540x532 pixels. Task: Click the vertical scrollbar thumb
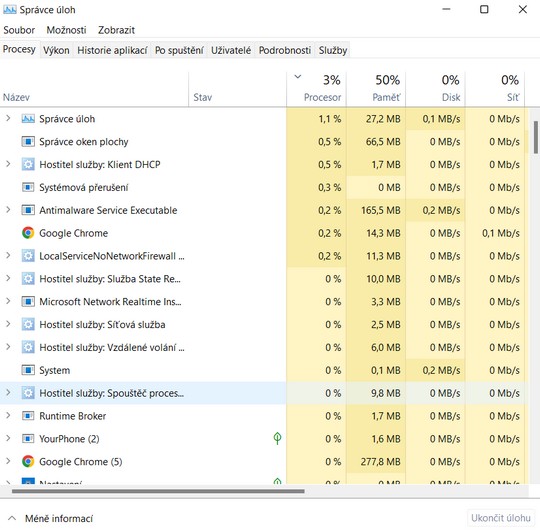click(x=536, y=137)
